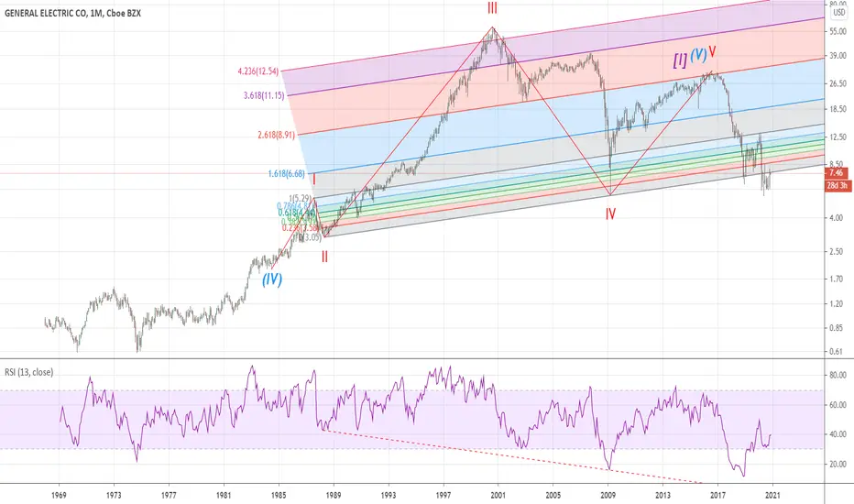Click the 2.618(8.91) Fibonacci level label
Viewport: 854px width, 504px height.
click(276, 135)
